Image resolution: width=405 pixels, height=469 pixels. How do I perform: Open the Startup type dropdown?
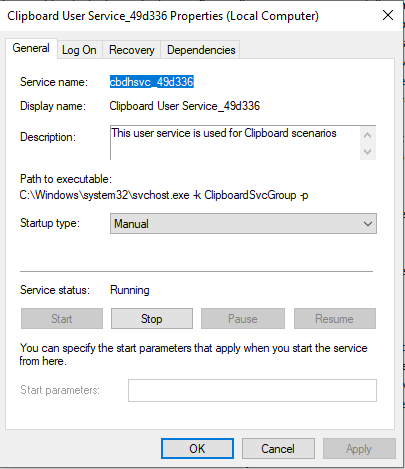pos(243,223)
